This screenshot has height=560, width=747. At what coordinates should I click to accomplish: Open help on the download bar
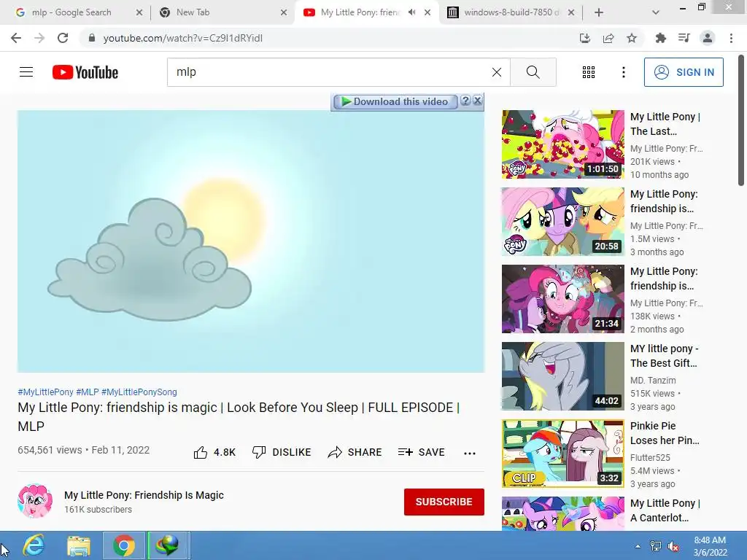click(465, 101)
